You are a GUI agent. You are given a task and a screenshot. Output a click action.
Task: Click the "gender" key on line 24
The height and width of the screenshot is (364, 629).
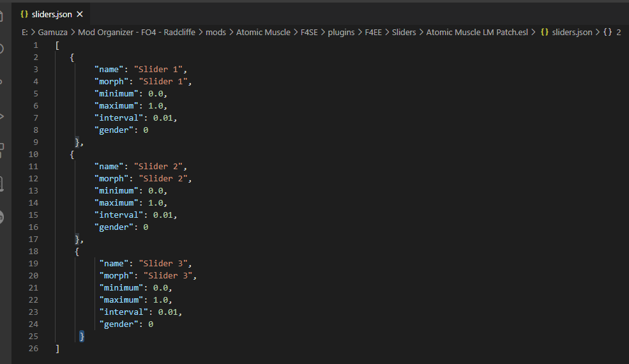click(x=118, y=324)
